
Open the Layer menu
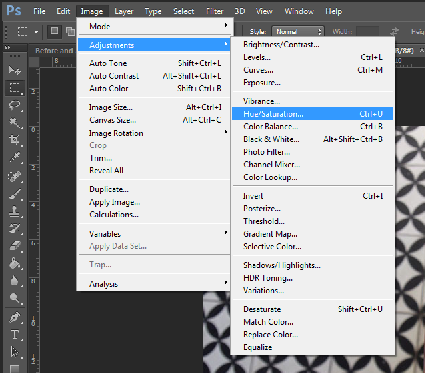(124, 11)
